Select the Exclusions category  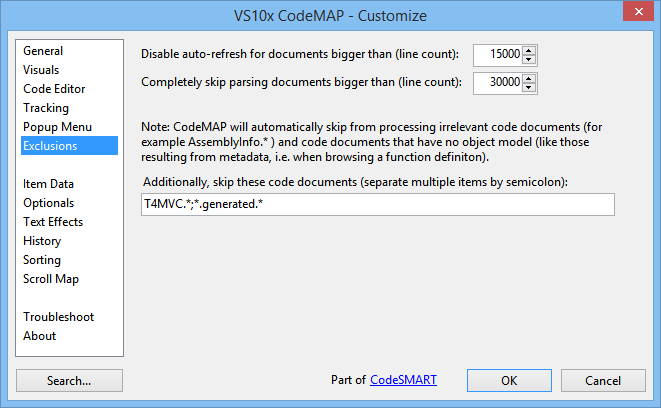tap(70, 146)
